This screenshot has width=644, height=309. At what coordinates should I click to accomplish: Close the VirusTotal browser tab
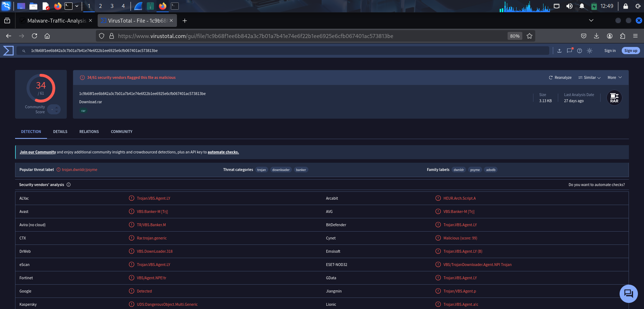[171, 21]
